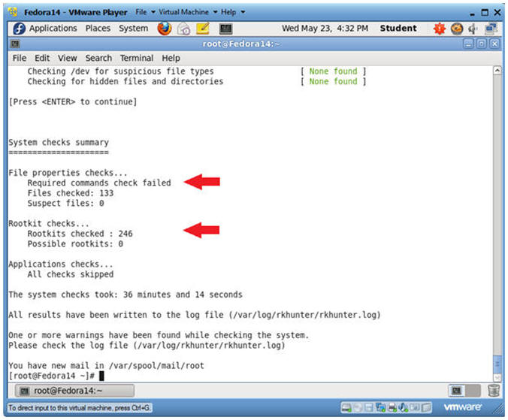Viewport: 508px width, 420px height.
Task: Click 'You have new mail in /var/spool/mail/root' line
Action: pos(106,366)
